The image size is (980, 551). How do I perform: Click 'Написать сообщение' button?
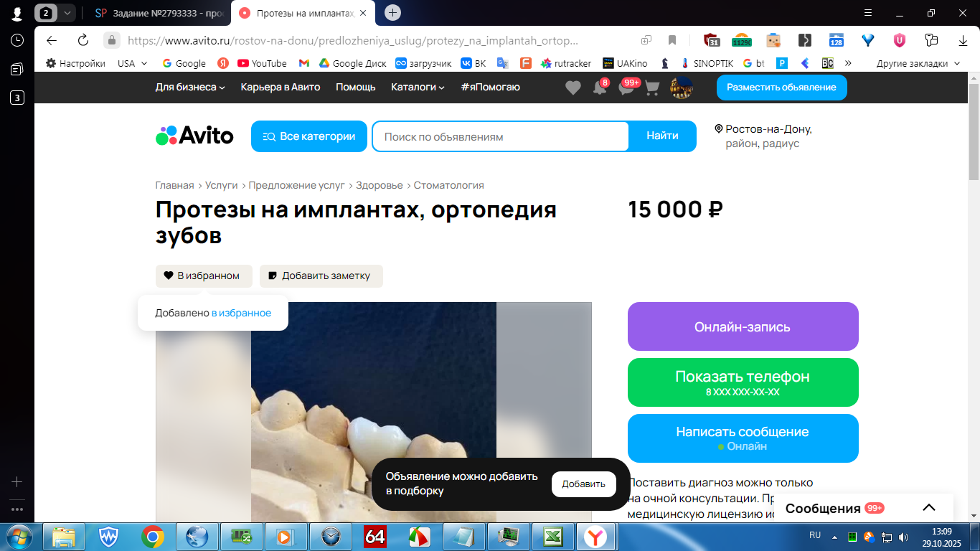click(743, 438)
